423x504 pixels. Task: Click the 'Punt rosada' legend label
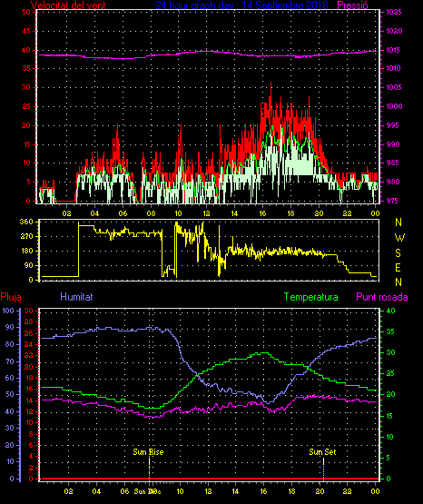(382, 297)
